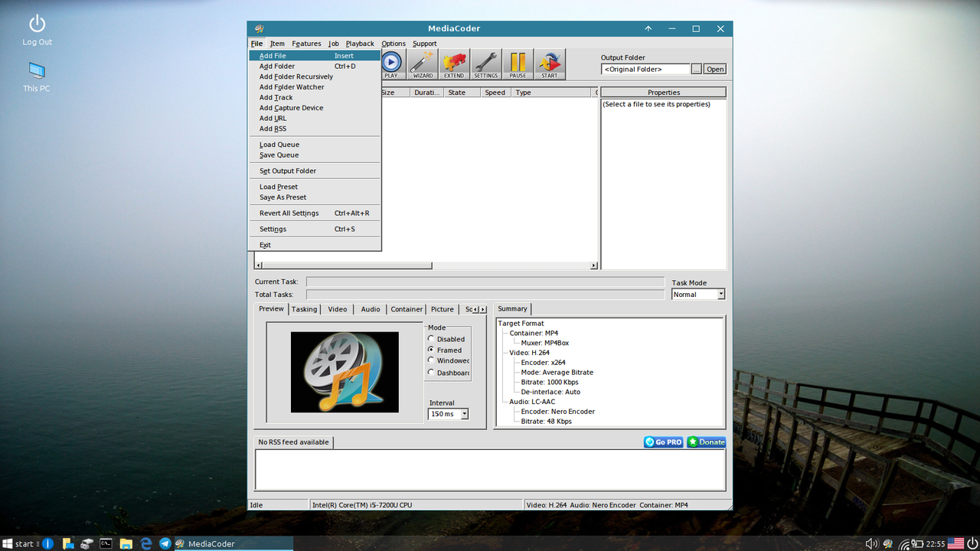Click the Open output folder button
Image resolution: width=980 pixels, height=551 pixels.
715,69
